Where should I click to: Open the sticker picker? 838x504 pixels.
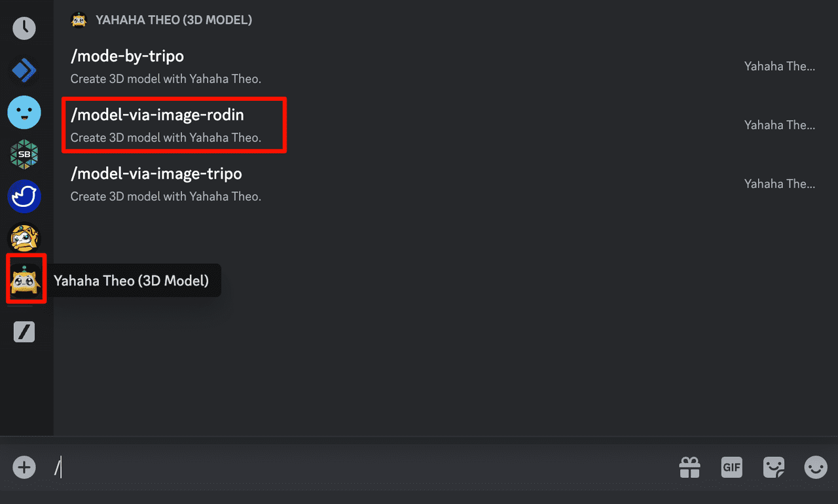tap(773, 467)
